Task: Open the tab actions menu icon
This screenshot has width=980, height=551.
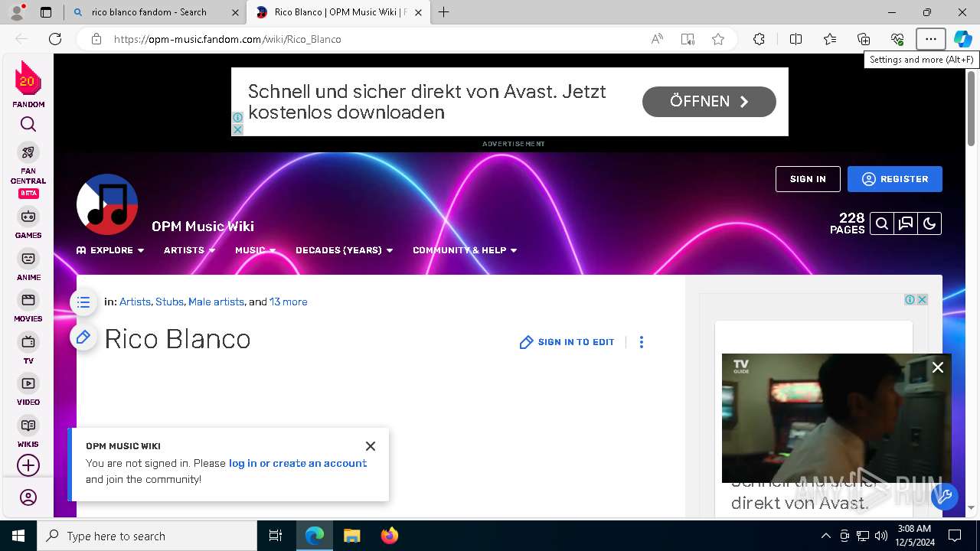Action: coord(46,12)
